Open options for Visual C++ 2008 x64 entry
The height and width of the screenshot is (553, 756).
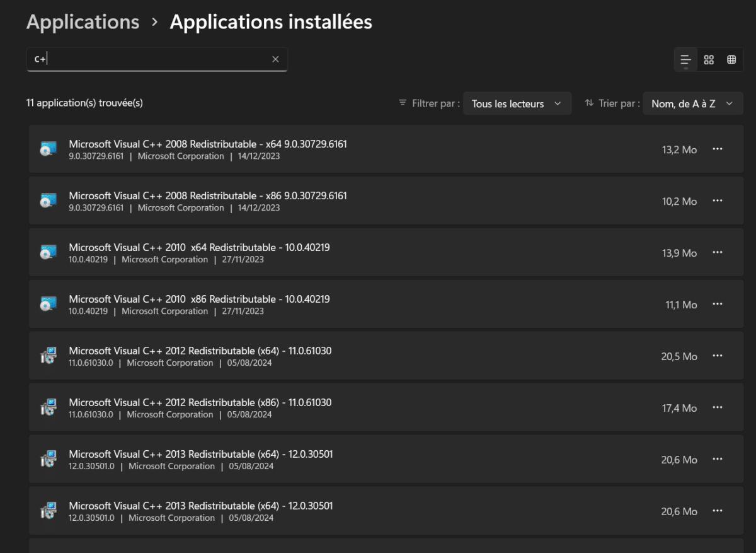(717, 149)
